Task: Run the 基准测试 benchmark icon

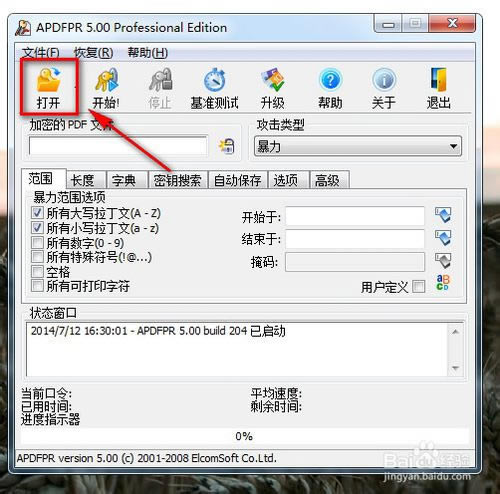Action: [x=214, y=88]
